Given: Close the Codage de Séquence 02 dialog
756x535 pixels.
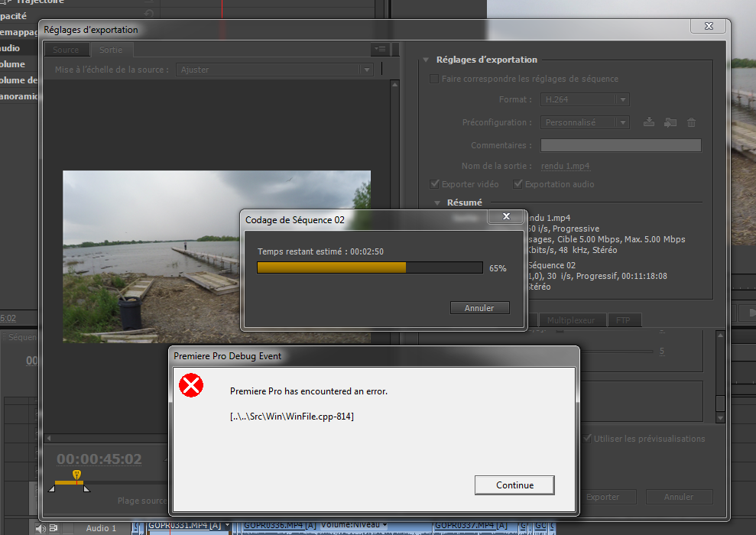Looking at the screenshot, I should click(x=506, y=217).
